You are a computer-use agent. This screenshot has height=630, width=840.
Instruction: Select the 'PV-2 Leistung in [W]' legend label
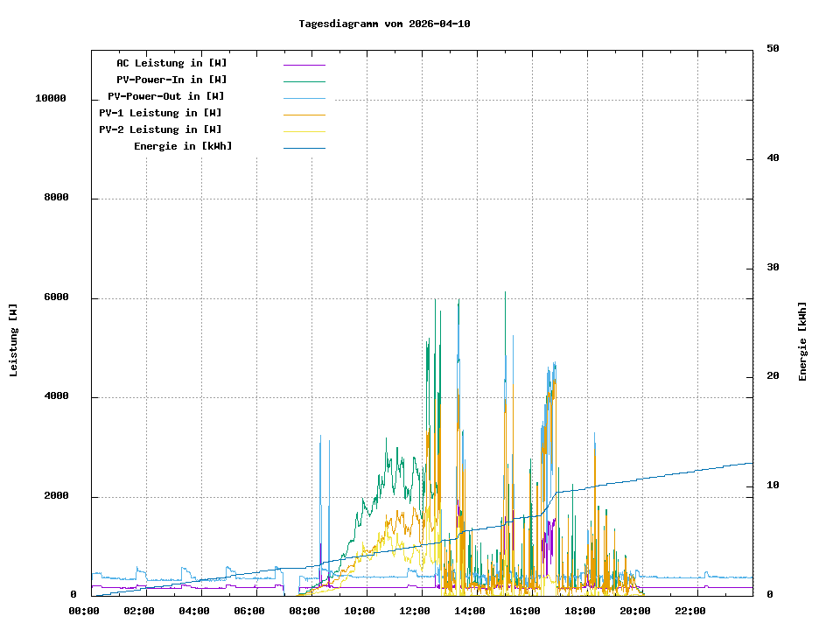click(160, 129)
